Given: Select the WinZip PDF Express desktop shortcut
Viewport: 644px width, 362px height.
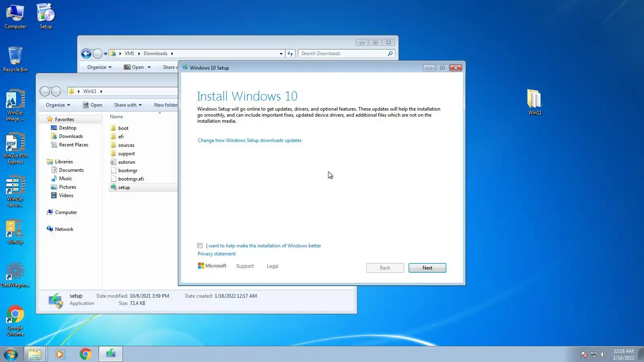Looking at the screenshot, I should 15,148.
